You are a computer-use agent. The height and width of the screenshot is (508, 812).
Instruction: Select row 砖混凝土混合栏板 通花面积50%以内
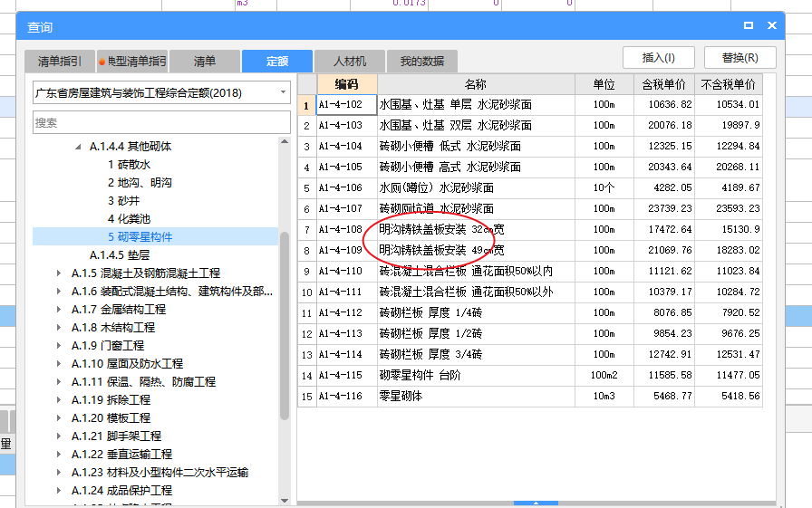pos(530,271)
